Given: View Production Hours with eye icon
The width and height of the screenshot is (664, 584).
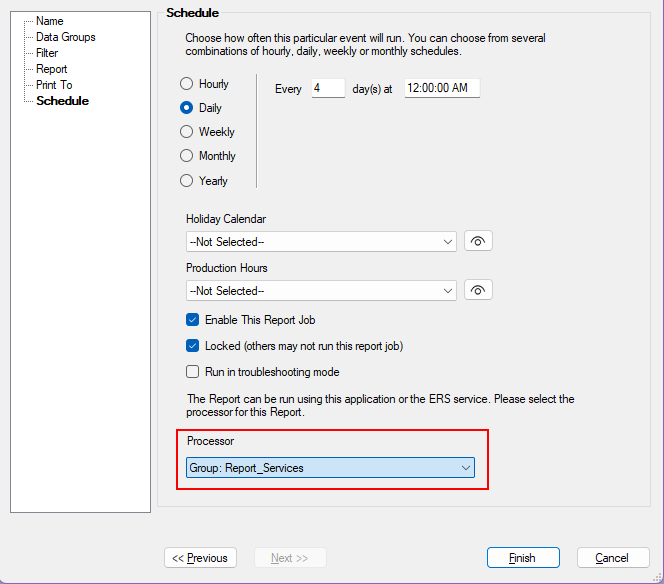Looking at the screenshot, I should [x=478, y=291].
